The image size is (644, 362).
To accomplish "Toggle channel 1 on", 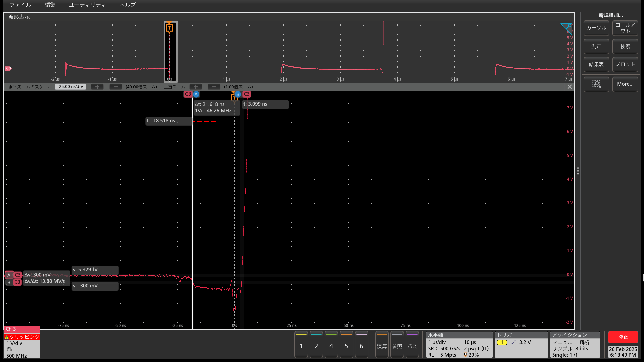I will tap(301, 345).
